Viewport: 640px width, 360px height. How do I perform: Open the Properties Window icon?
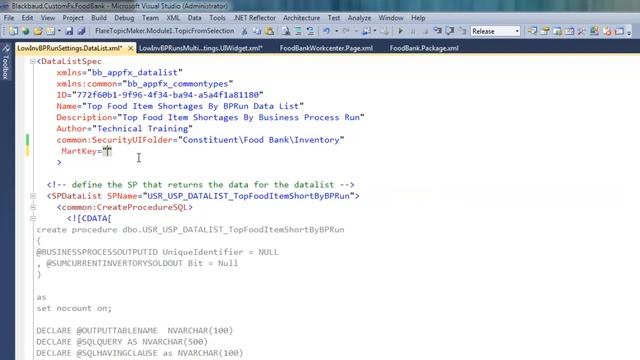coord(545,31)
